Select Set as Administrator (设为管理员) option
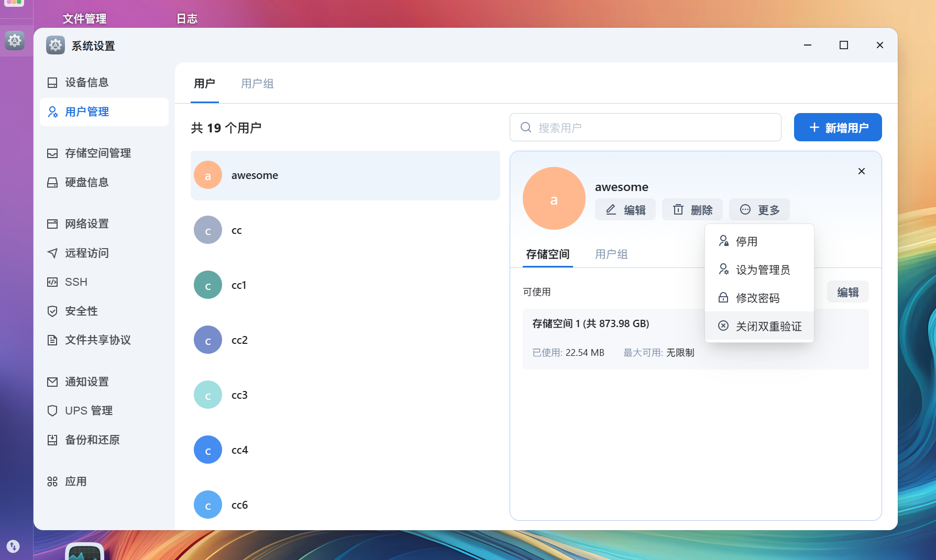Image resolution: width=936 pixels, height=560 pixels. (763, 270)
